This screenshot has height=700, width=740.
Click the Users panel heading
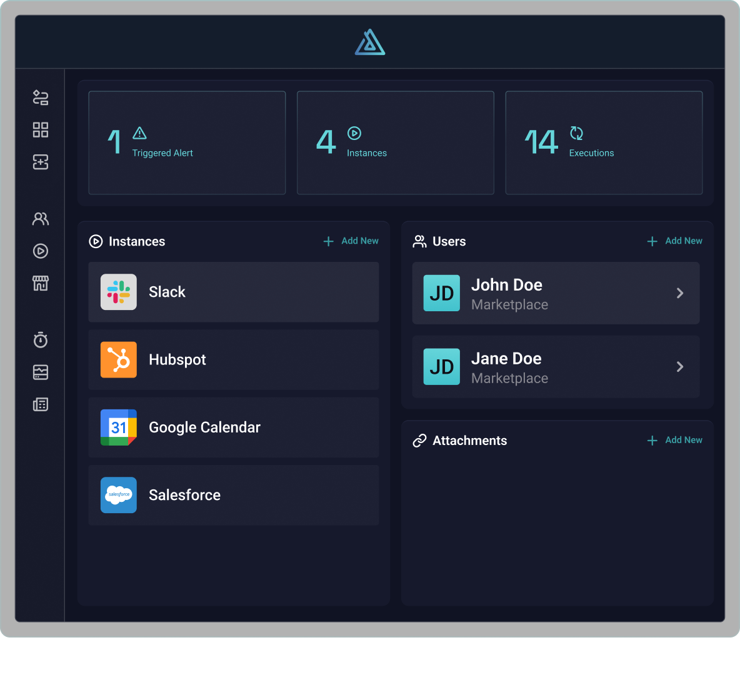click(x=449, y=241)
